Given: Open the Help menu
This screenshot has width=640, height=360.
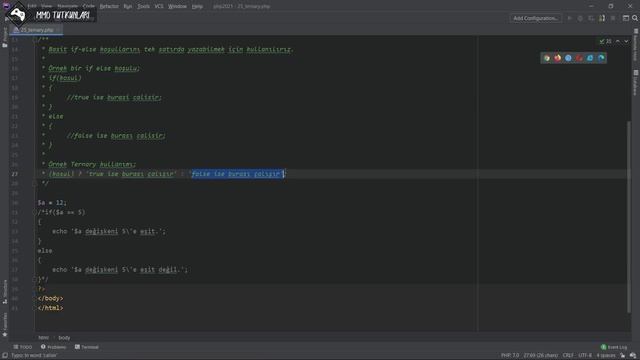Looking at the screenshot, I should [x=197, y=6].
